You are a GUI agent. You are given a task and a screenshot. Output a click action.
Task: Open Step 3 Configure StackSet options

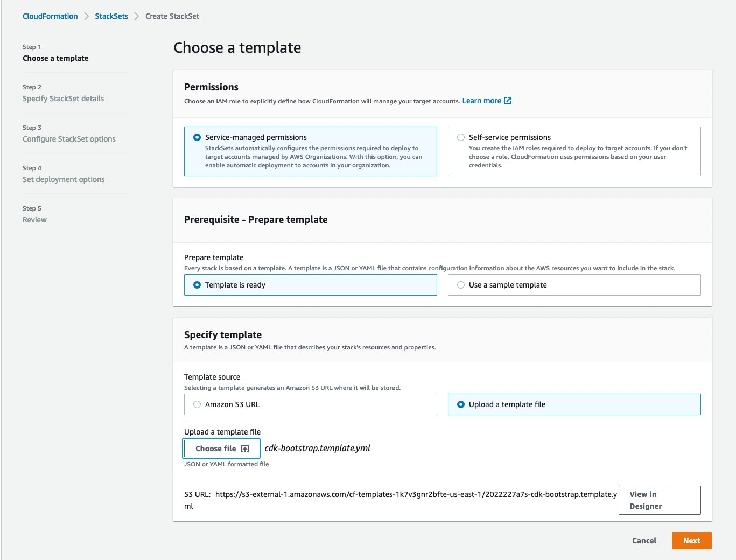tap(69, 138)
